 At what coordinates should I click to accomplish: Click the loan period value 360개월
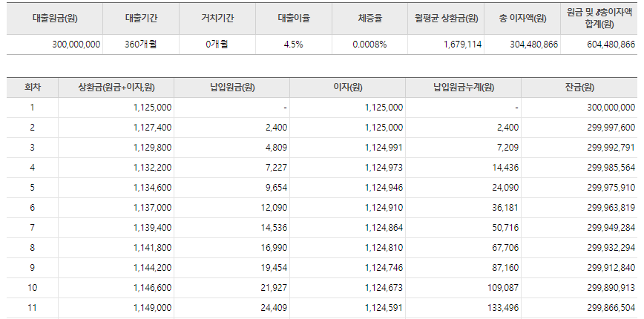pyautogui.click(x=141, y=45)
